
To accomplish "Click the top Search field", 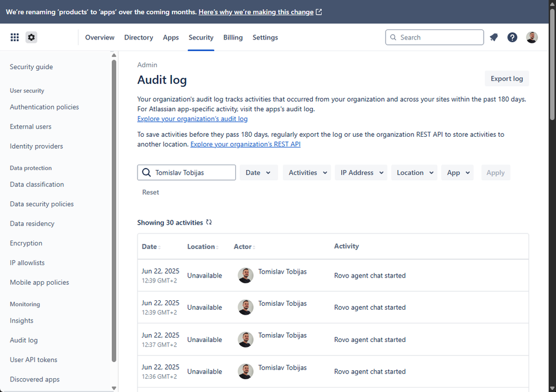I will click(434, 37).
